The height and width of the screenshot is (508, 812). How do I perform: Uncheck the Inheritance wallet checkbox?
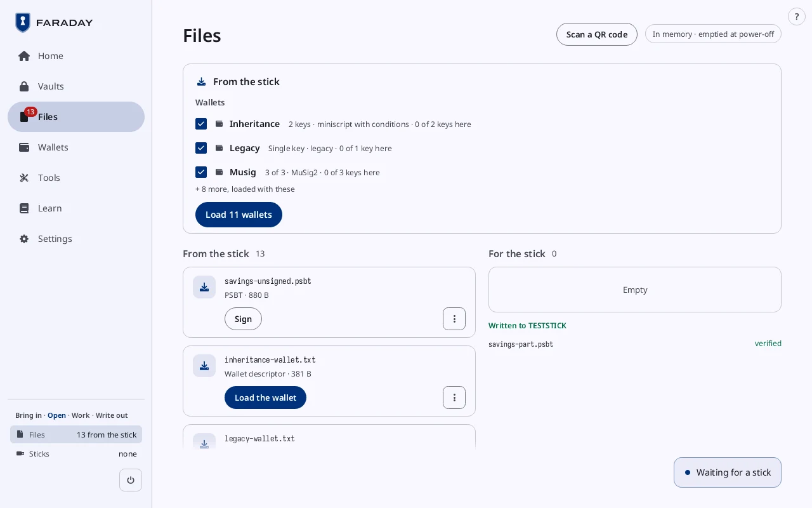[x=201, y=124]
